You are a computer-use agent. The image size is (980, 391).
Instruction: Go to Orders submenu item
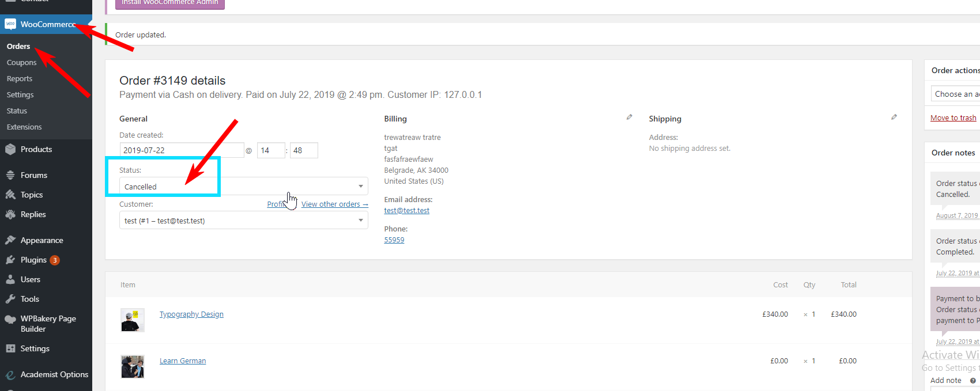18,46
